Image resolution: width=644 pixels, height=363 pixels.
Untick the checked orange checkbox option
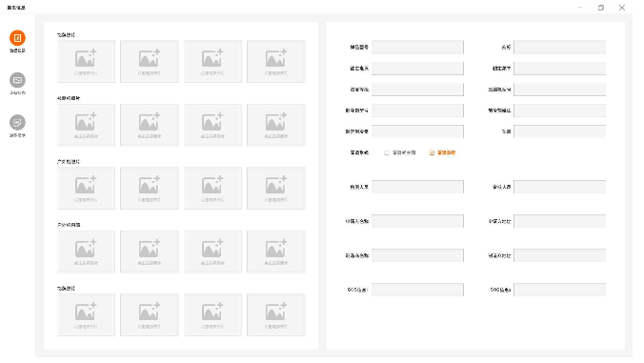432,152
